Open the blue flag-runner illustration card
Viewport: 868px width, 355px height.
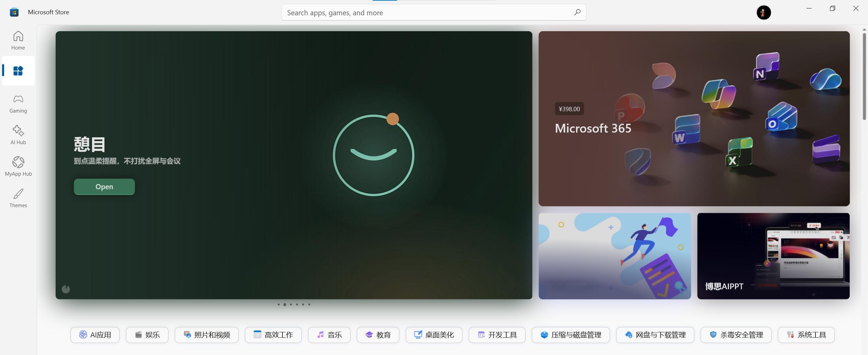pos(614,256)
